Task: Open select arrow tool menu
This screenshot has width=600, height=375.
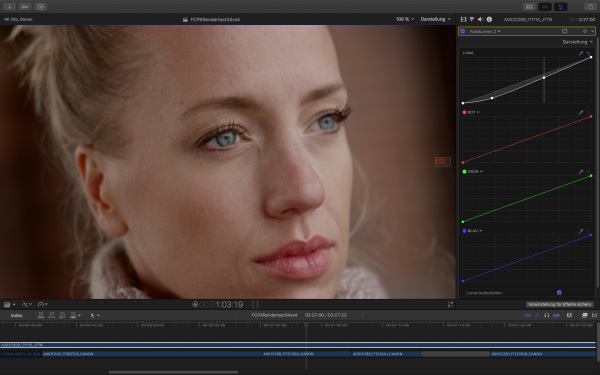Action: [x=95, y=316]
